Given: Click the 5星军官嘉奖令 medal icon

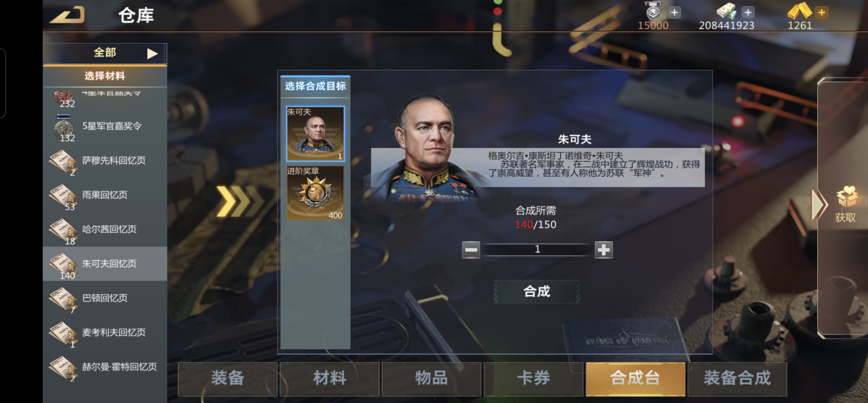Looking at the screenshot, I should click(63, 127).
